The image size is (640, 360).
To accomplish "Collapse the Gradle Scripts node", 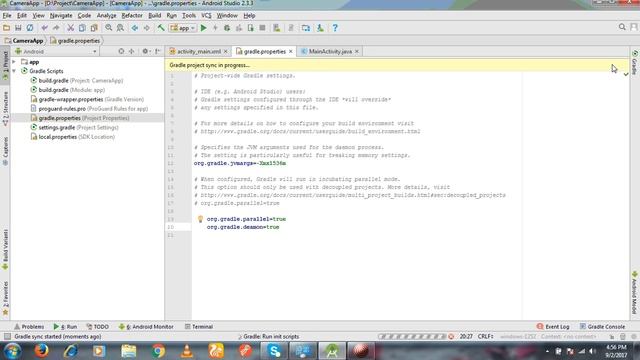I will 14,71.
